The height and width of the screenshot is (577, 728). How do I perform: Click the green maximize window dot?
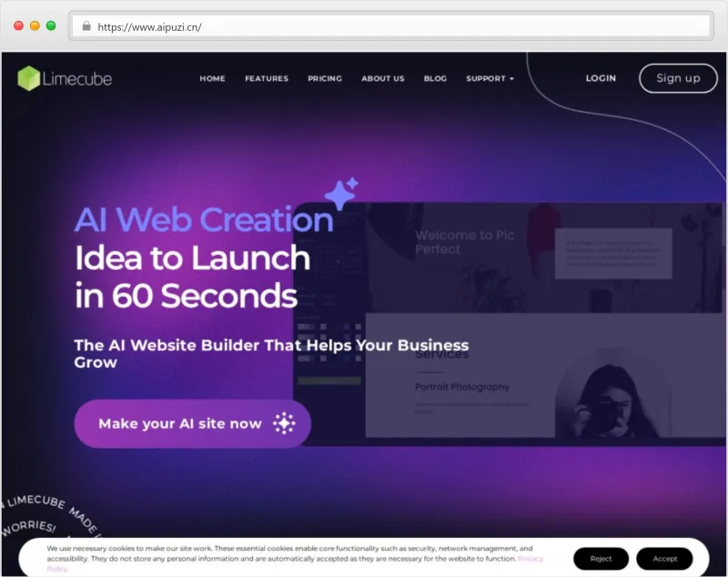pos(51,26)
